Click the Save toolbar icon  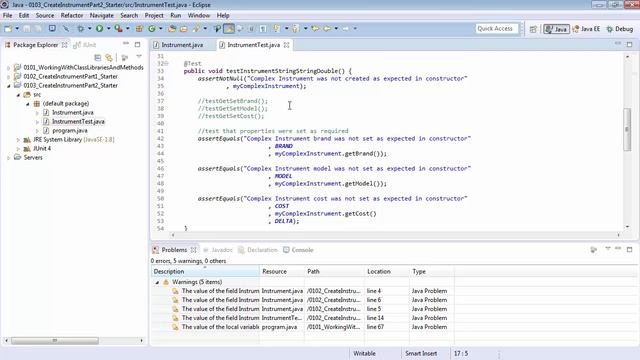click(x=27, y=29)
